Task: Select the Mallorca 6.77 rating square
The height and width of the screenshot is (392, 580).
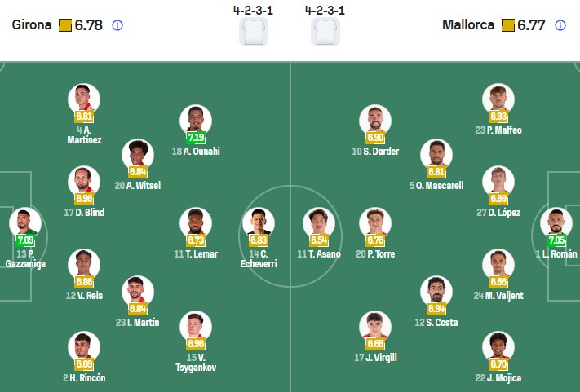Action: pos(508,25)
